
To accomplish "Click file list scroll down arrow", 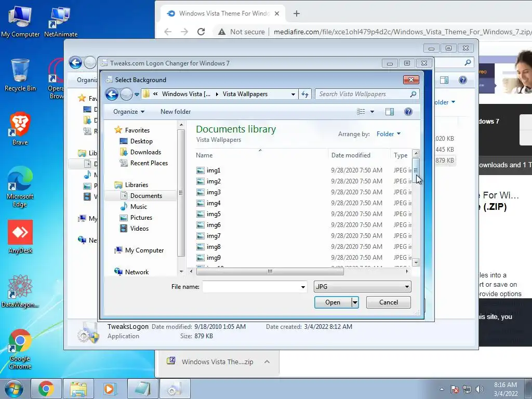I will 416,262.
